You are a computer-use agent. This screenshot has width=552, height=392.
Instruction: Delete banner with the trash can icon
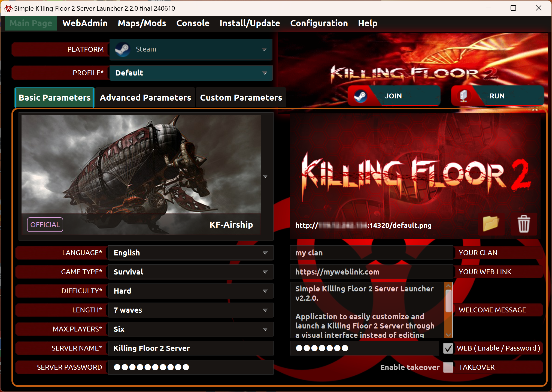coord(523,224)
